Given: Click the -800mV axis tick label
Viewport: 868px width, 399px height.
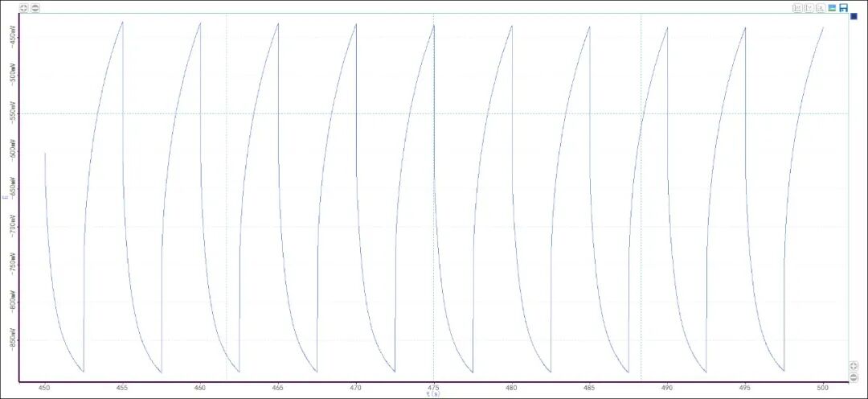Looking at the screenshot, I should click(14, 302).
